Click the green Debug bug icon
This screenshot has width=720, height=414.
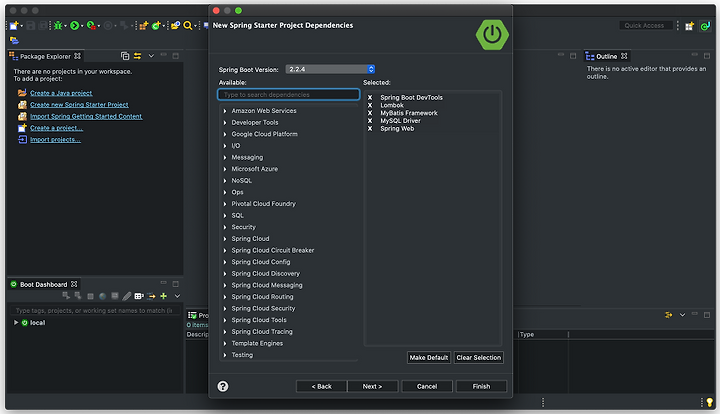tap(58, 26)
